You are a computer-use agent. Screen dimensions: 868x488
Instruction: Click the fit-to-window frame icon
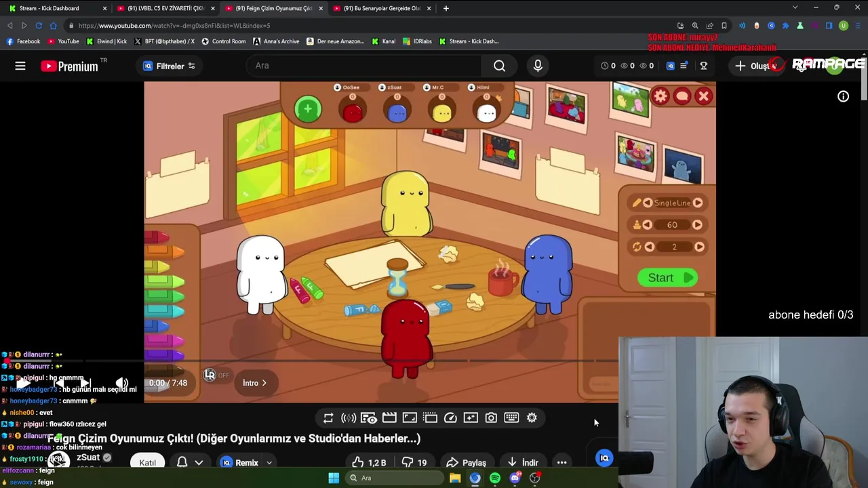click(x=410, y=418)
